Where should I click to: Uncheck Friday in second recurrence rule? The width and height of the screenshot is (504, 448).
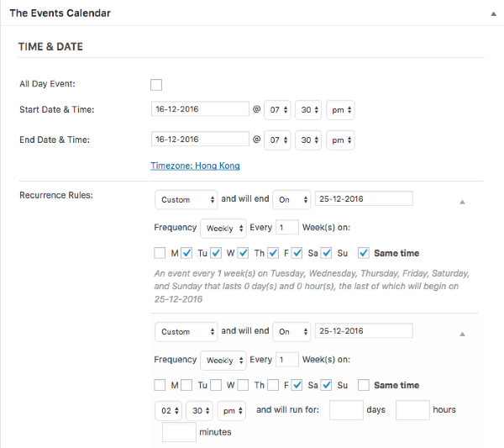(x=297, y=385)
